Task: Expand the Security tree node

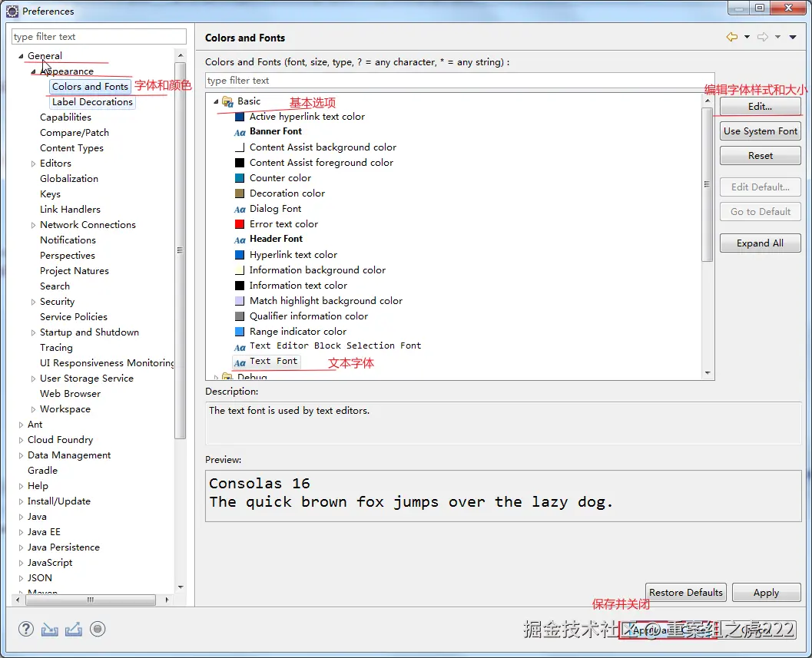Action: pos(33,302)
